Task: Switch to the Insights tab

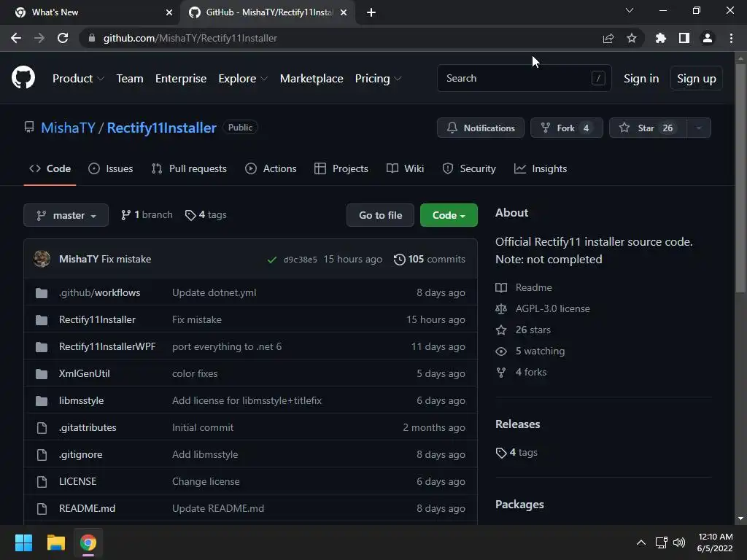Action: (541, 168)
